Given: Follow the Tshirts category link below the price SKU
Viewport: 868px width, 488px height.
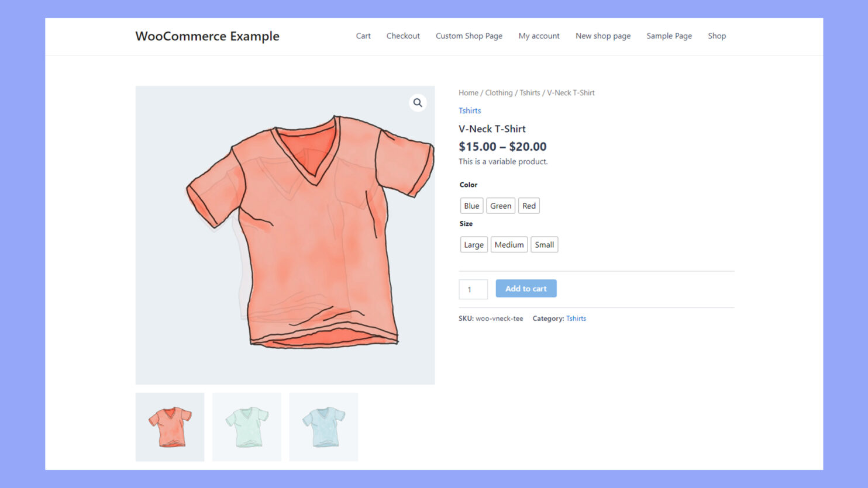Looking at the screenshot, I should point(576,318).
